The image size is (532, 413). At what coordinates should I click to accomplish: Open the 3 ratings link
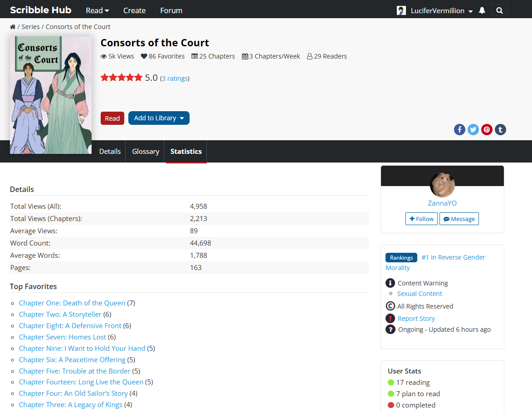pyautogui.click(x=175, y=79)
